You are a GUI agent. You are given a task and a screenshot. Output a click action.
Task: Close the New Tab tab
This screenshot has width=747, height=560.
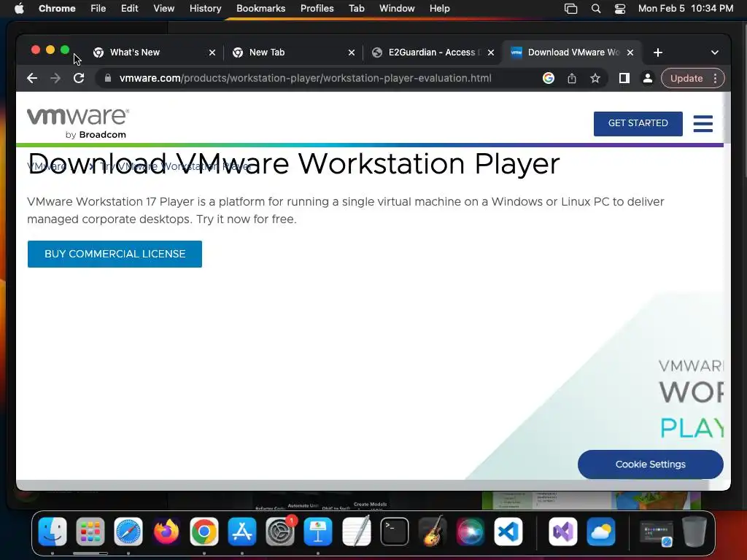click(x=351, y=52)
